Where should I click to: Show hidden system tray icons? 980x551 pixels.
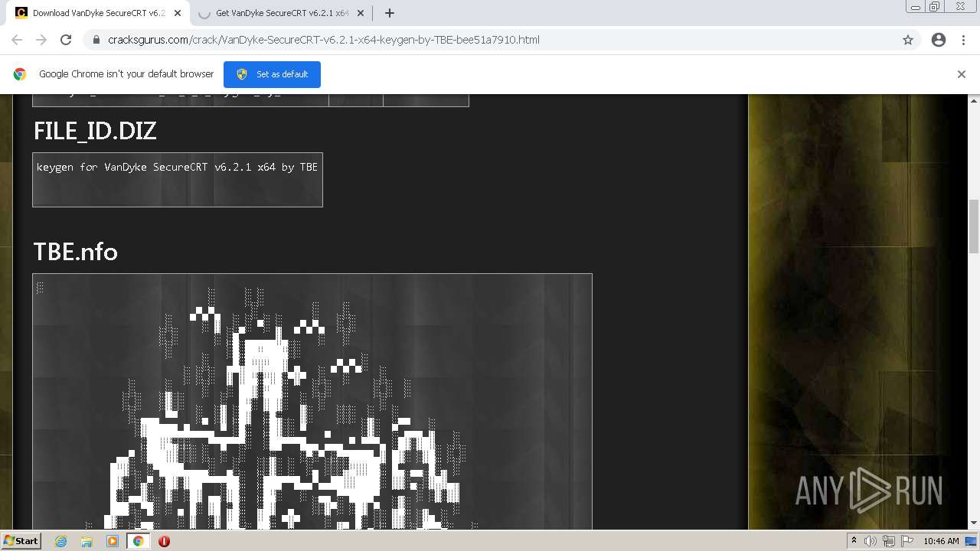854,541
